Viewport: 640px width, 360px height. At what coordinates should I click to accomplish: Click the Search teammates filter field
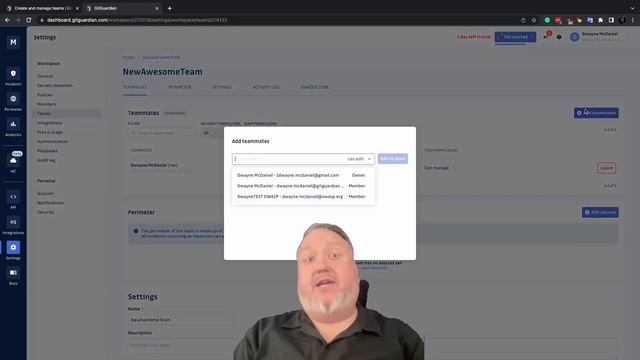click(162, 133)
